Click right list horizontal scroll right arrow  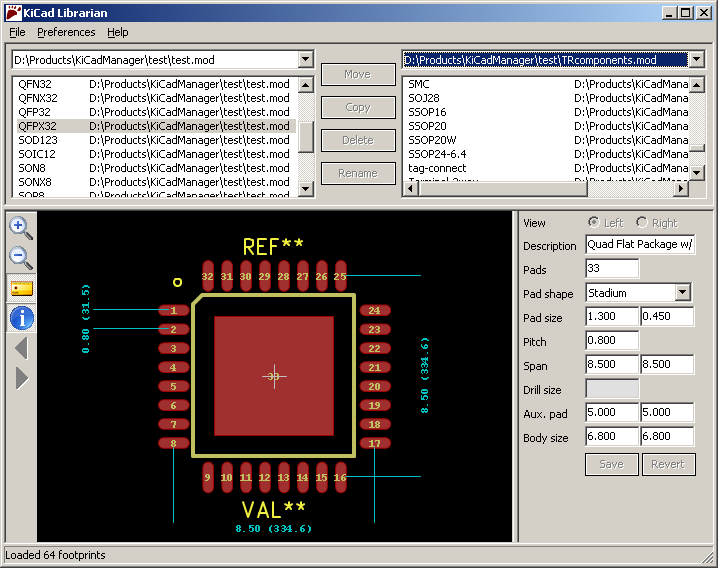pos(682,188)
